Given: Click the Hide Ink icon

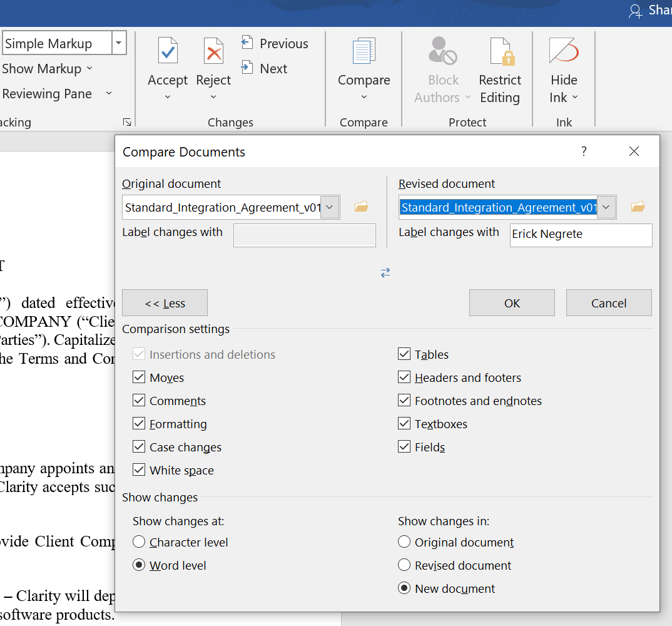Looking at the screenshot, I should point(564,51).
